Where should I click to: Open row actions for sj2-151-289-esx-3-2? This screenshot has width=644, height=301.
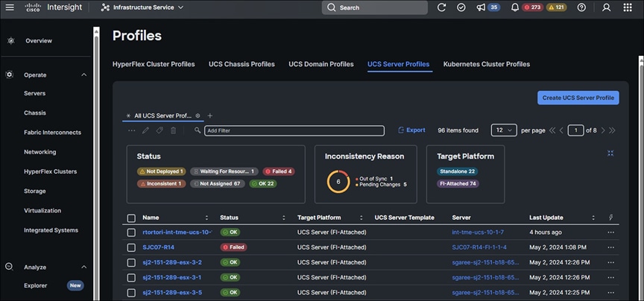tap(610, 262)
